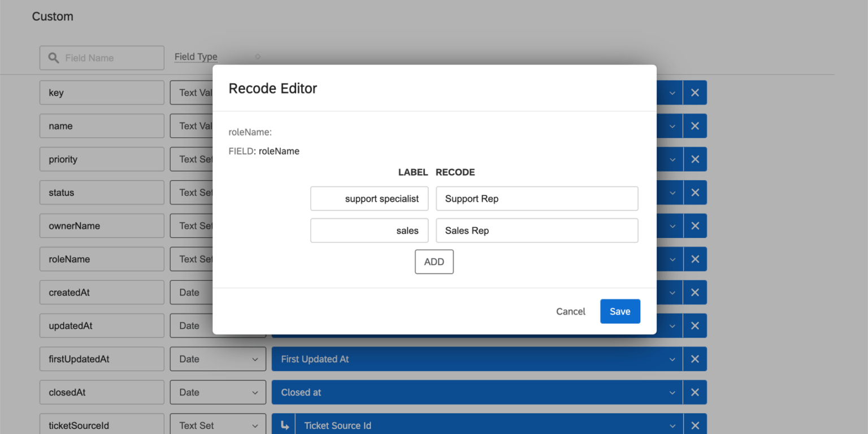
Task: Remove the key field mapping
Action: click(x=695, y=92)
